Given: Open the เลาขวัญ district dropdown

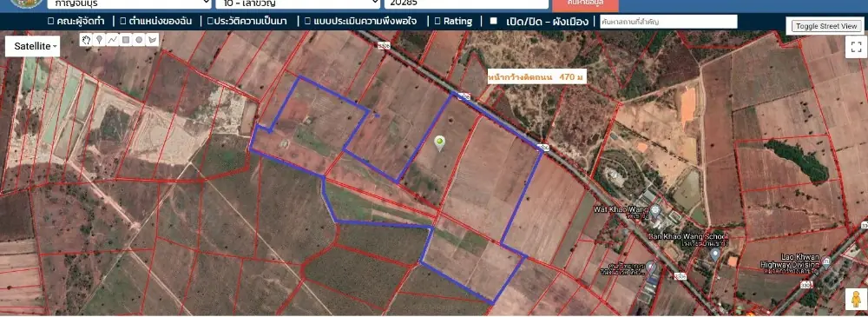Looking at the screenshot, I should click(x=298, y=3).
